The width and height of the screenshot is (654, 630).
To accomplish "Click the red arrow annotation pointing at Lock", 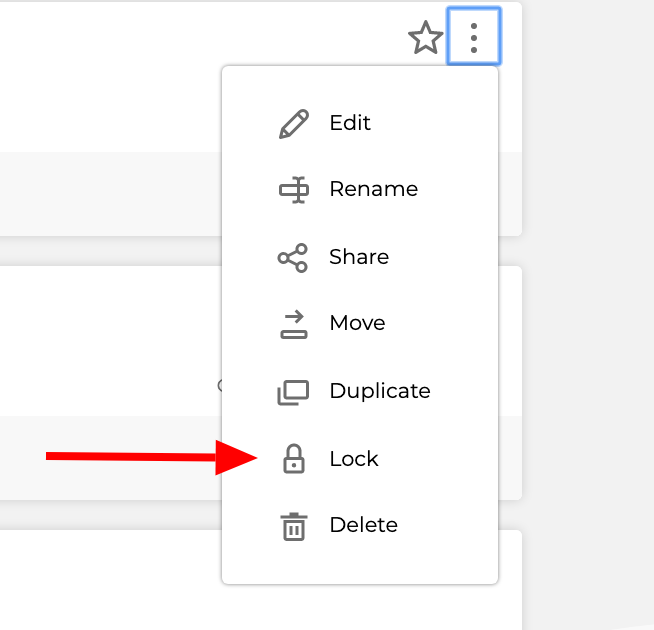I will pyautogui.click(x=151, y=457).
